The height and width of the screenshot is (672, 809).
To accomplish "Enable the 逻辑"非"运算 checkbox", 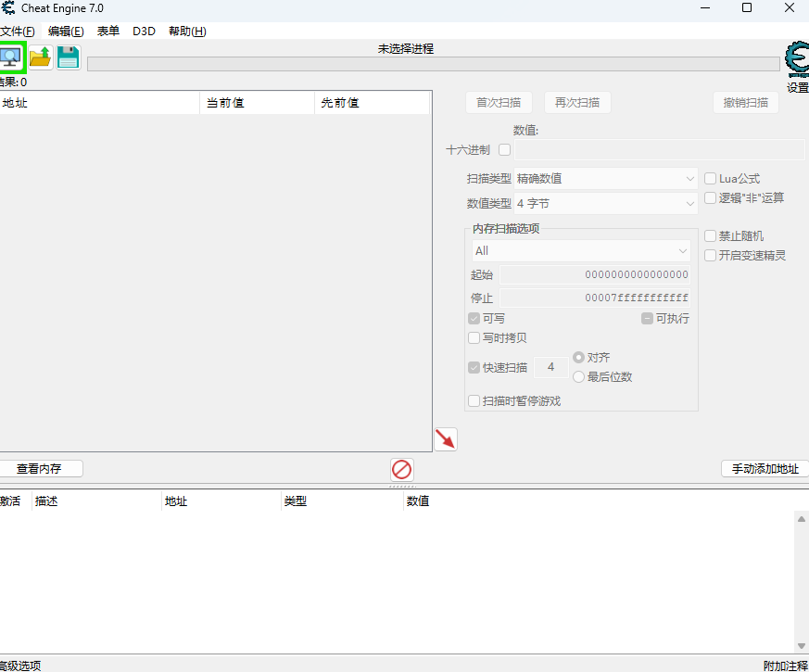I will click(x=710, y=197).
